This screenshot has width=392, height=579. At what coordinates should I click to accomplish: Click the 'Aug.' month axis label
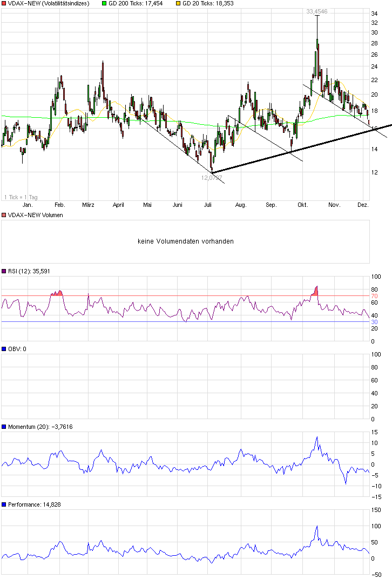pos(241,205)
